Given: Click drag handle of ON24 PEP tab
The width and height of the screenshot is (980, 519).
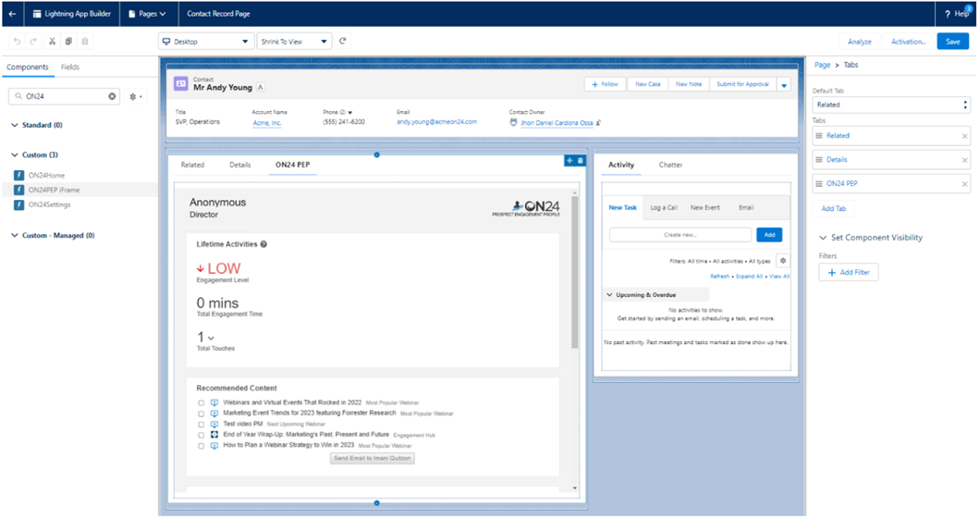Looking at the screenshot, I should coord(819,184).
